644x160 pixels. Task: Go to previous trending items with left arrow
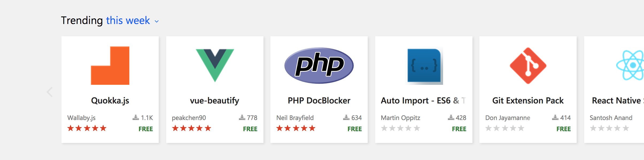(x=50, y=92)
